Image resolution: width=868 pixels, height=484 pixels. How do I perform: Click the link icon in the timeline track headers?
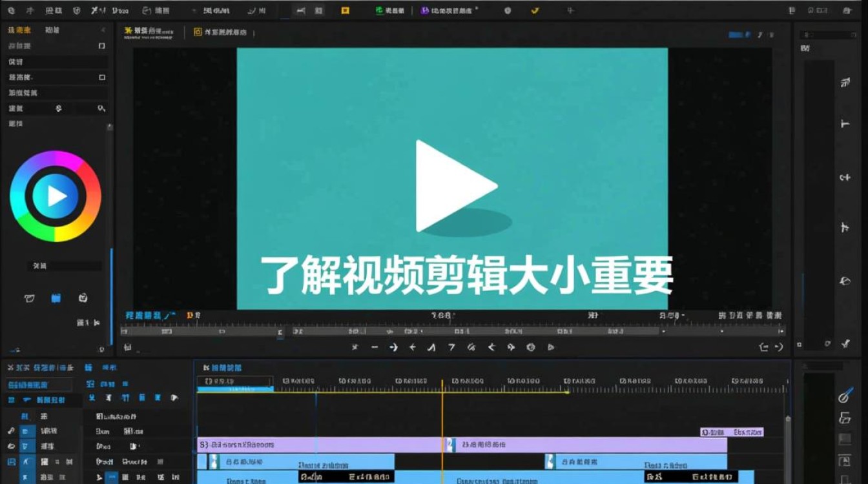point(11,431)
